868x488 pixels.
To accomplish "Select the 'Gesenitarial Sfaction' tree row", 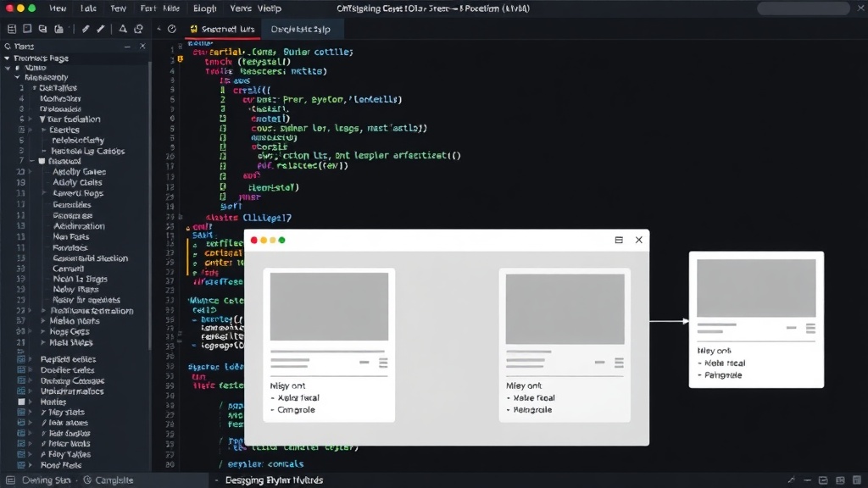I will [x=90, y=258].
